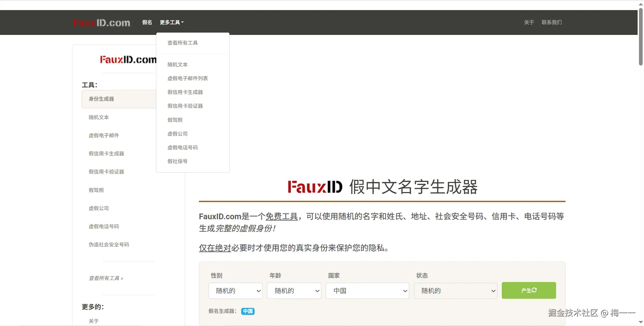Open 联系我们 in the top navbar
644x326 pixels.
pyautogui.click(x=552, y=22)
